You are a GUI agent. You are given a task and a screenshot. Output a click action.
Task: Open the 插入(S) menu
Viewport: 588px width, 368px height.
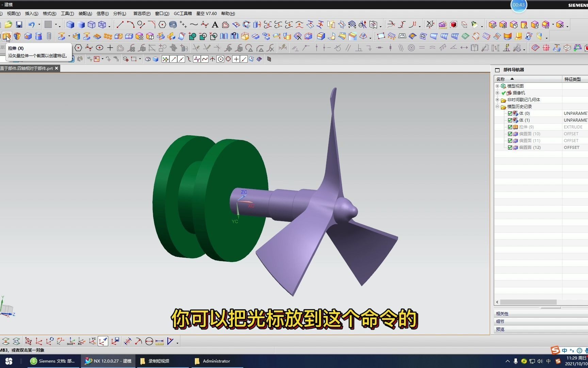click(x=31, y=13)
